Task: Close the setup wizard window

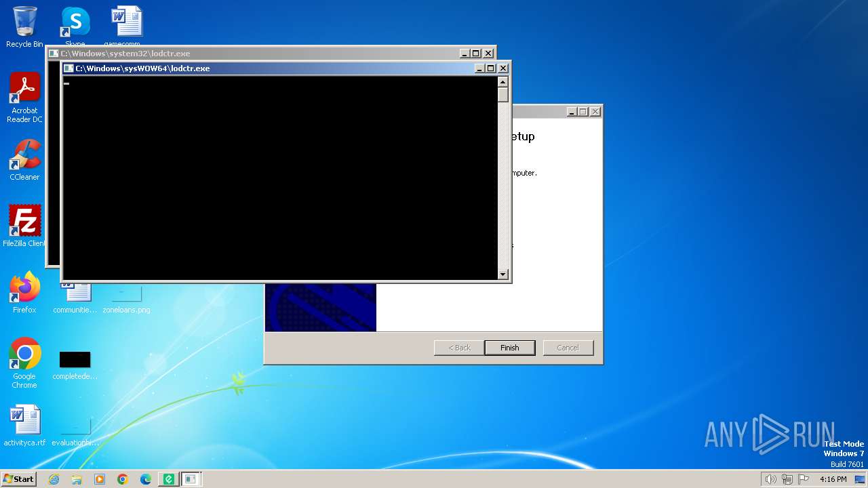Action: [595, 112]
